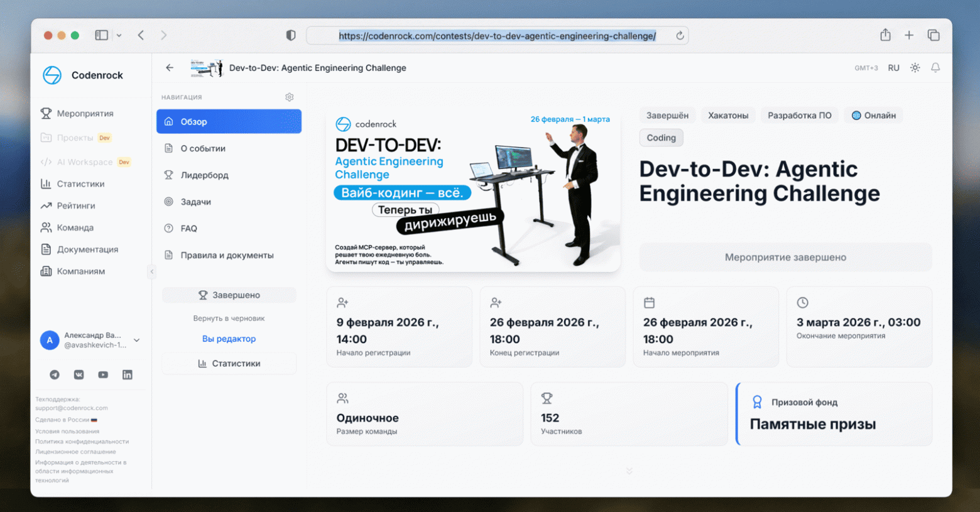Viewport: 980px width, 512px height.
Task: Go back in Safari history
Action: click(141, 35)
